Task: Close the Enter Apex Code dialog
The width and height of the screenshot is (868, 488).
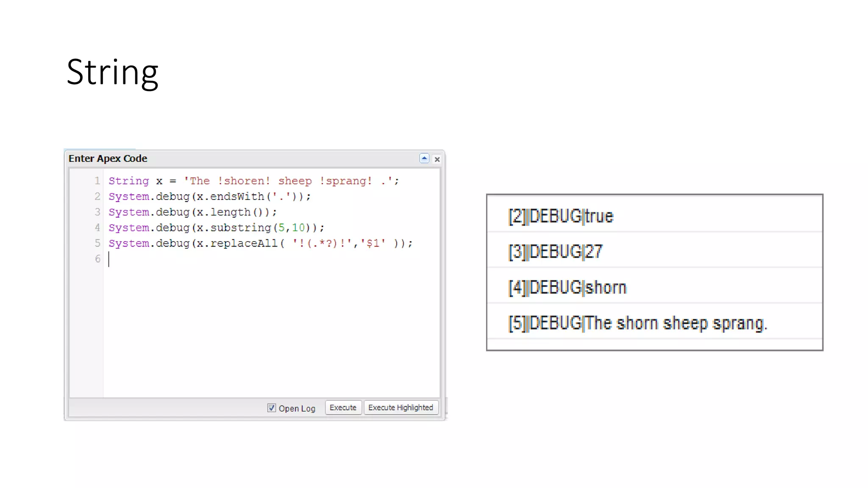Action: pos(437,159)
